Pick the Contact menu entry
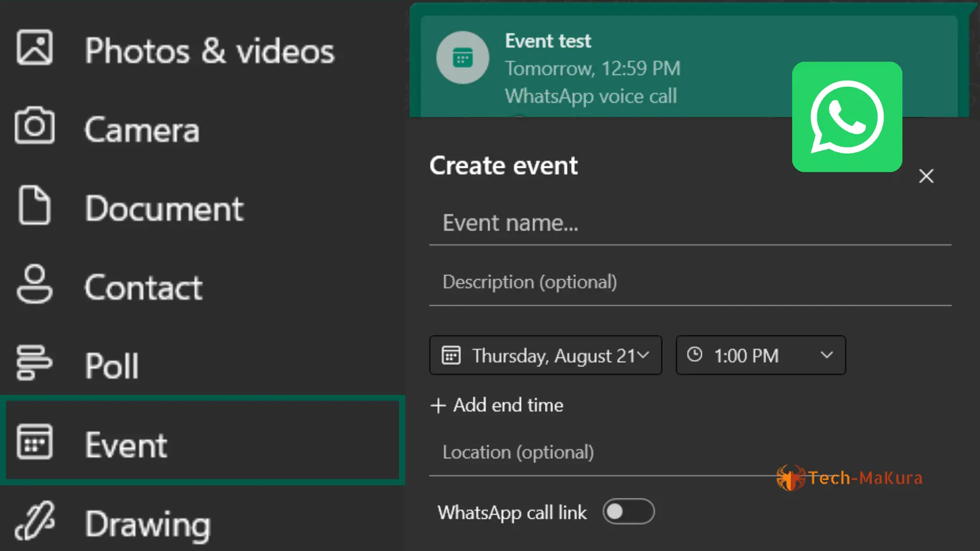Viewport: 980px width, 551px height. (203, 287)
